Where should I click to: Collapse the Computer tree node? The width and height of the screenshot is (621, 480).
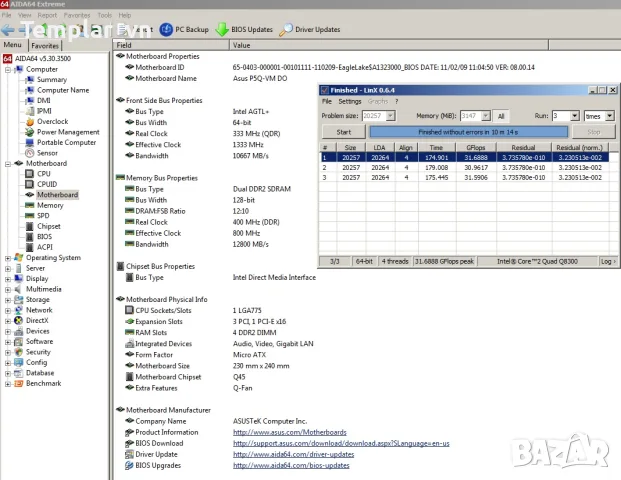point(8,70)
